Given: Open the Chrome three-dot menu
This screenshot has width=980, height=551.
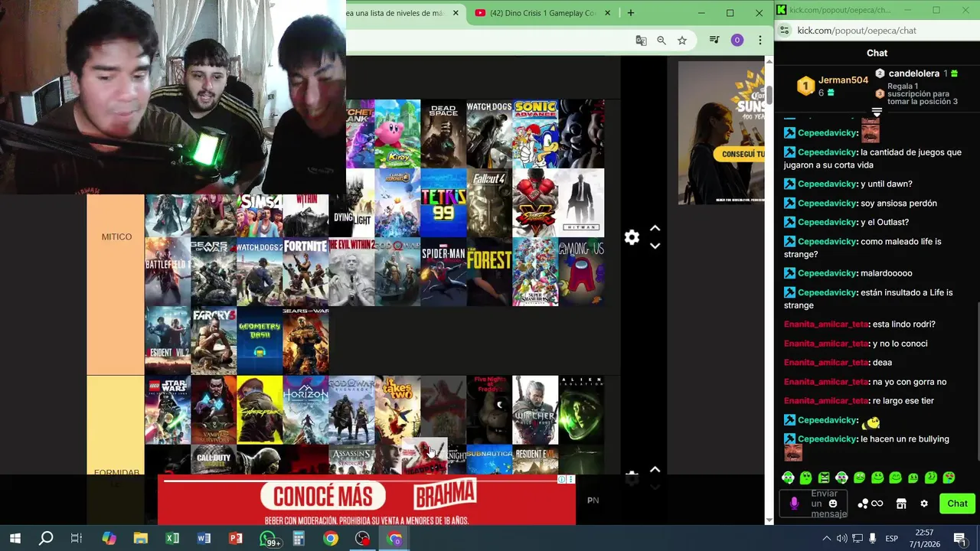Looking at the screenshot, I should coord(760,41).
